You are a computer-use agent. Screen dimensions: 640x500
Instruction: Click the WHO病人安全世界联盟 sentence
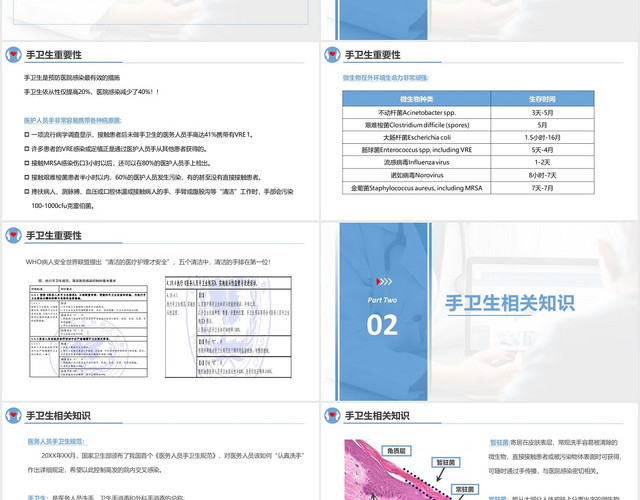[148, 262]
